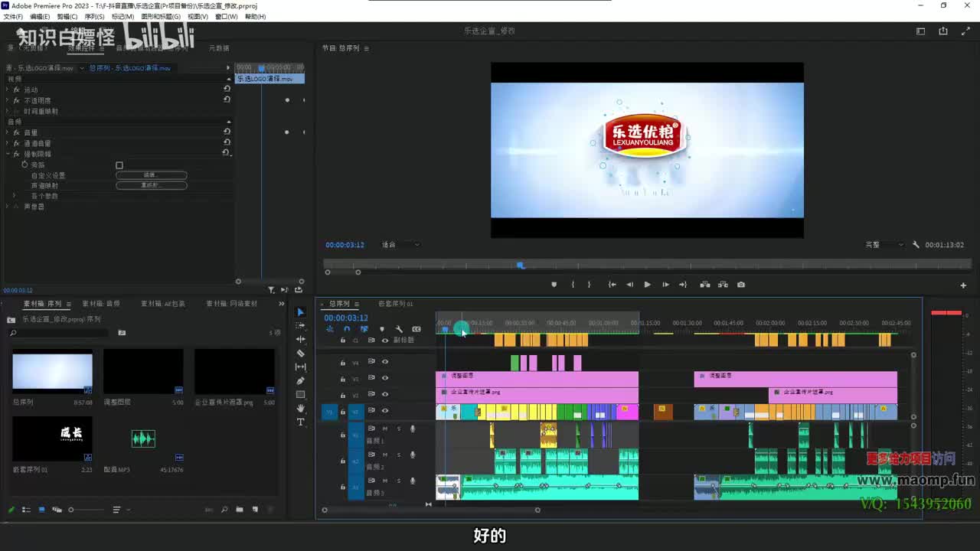Open the 文件(F) menu
This screenshot has height=551, width=980.
tap(13, 16)
